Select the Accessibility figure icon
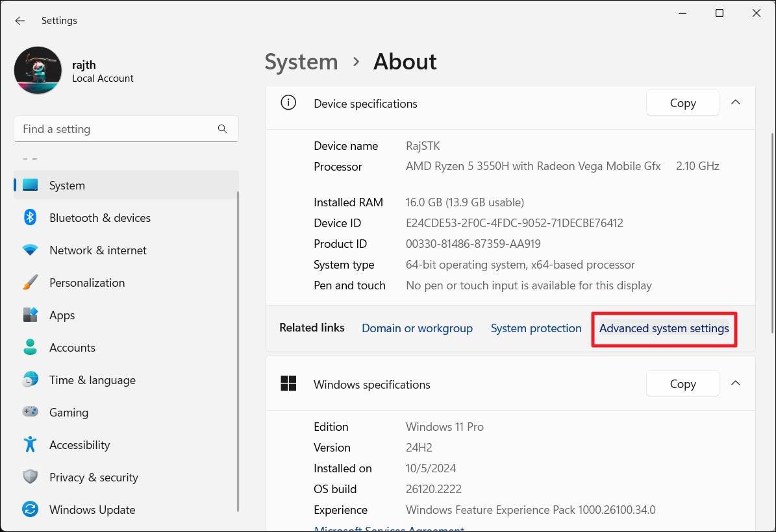This screenshot has height=532, width=776. [x=30, y=445]
